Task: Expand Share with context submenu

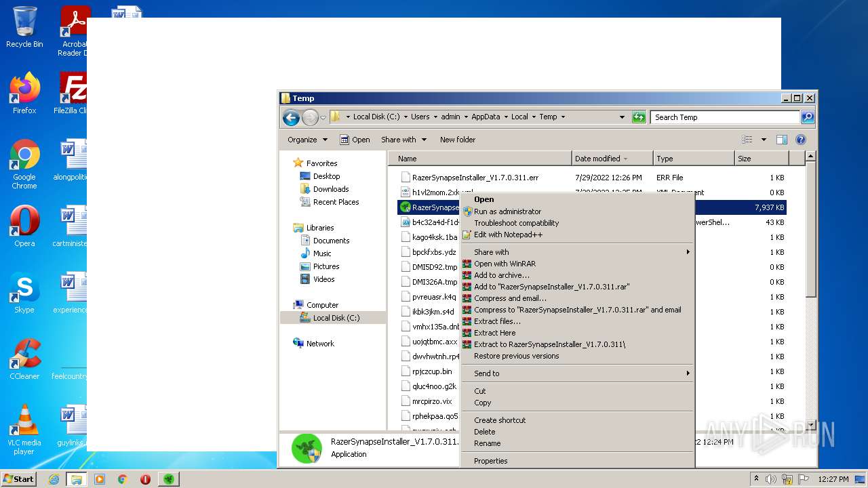Action: coord(577,252)
